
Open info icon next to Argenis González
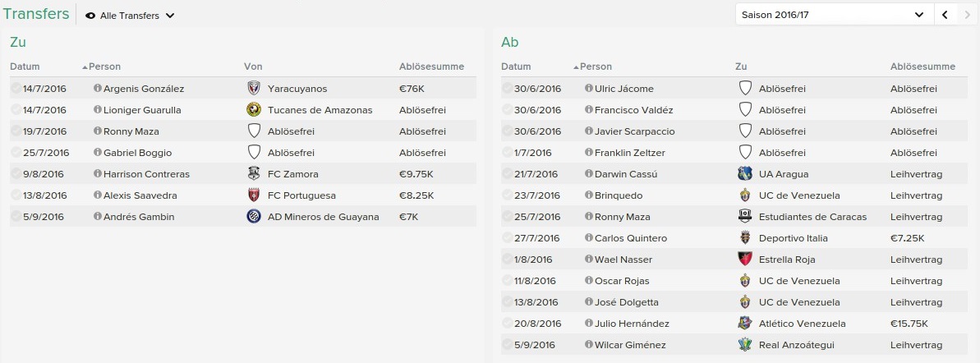coord(98,89)
